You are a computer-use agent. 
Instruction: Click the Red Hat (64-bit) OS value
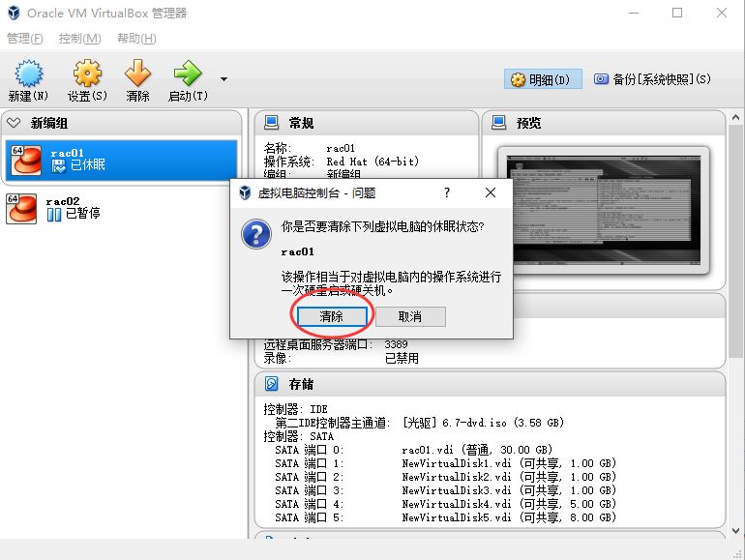point(372,162)
